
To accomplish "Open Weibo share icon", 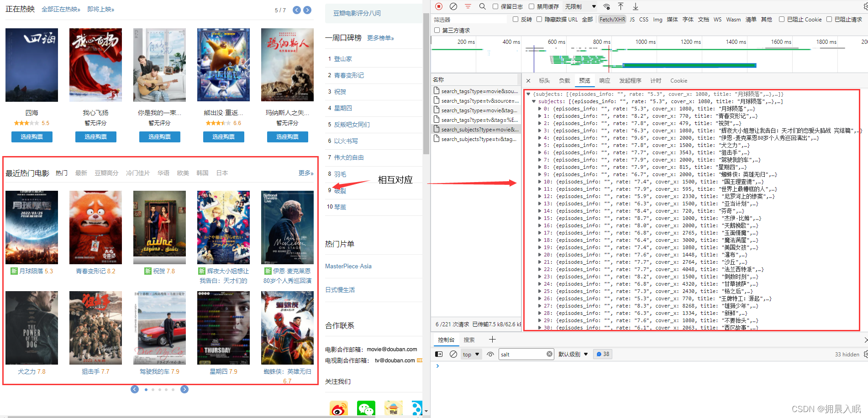I will [338, 408].
